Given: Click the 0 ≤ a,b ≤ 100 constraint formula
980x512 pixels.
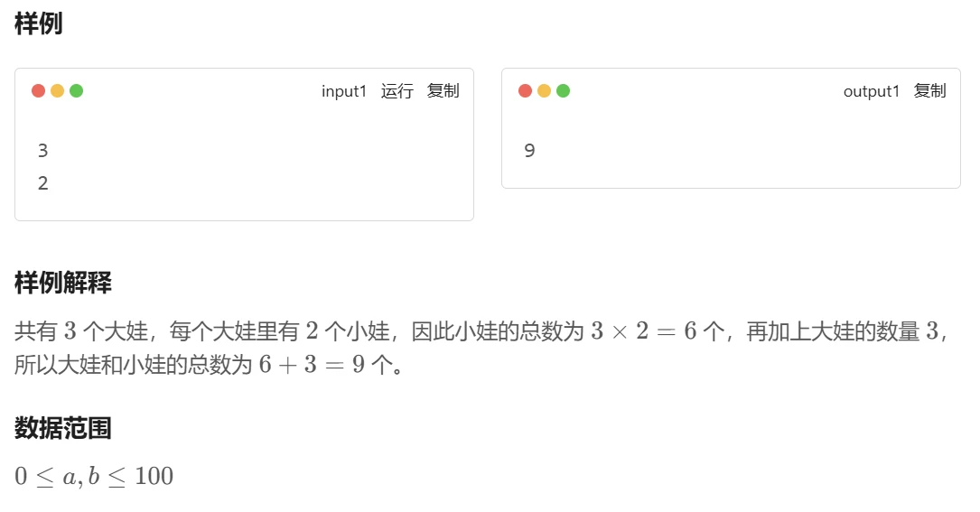Looking at the screenshot, I should 94,477.
